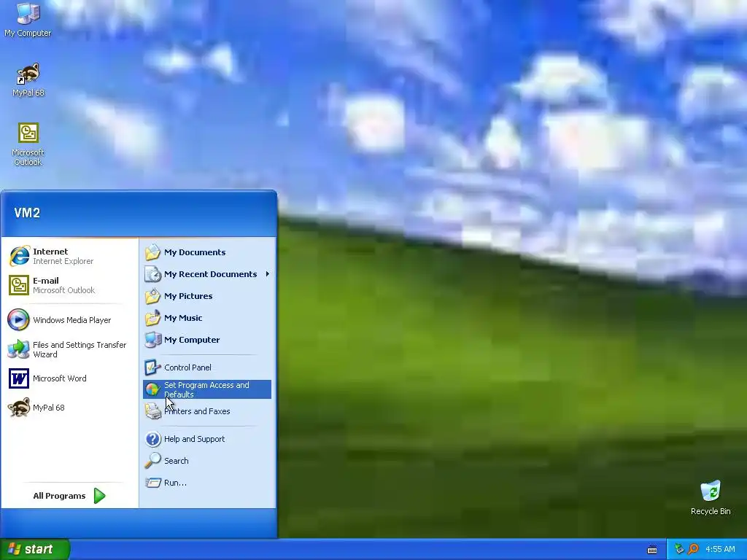The height and width of the screenshot is (560, 747).
Task: Expand the All Programs list
Action: (69, 496)
